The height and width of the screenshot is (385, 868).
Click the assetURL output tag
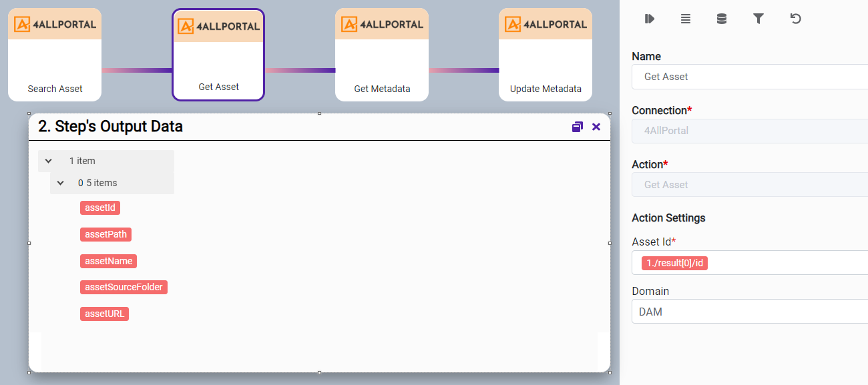click(104, 314)
